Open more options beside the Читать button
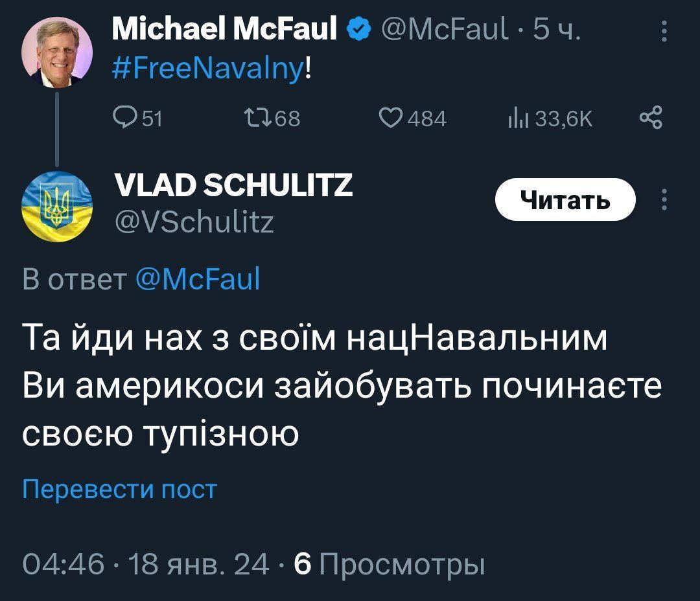 pos(662,200)
